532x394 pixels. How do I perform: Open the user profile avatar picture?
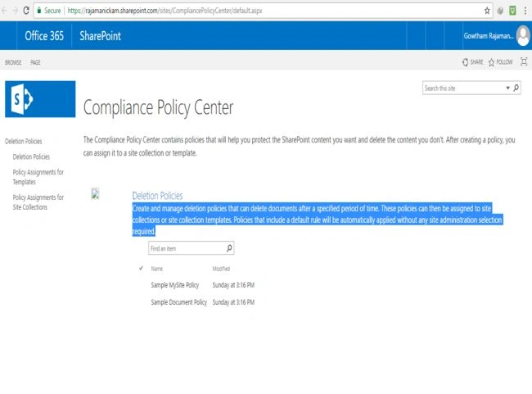pos(523,36)
